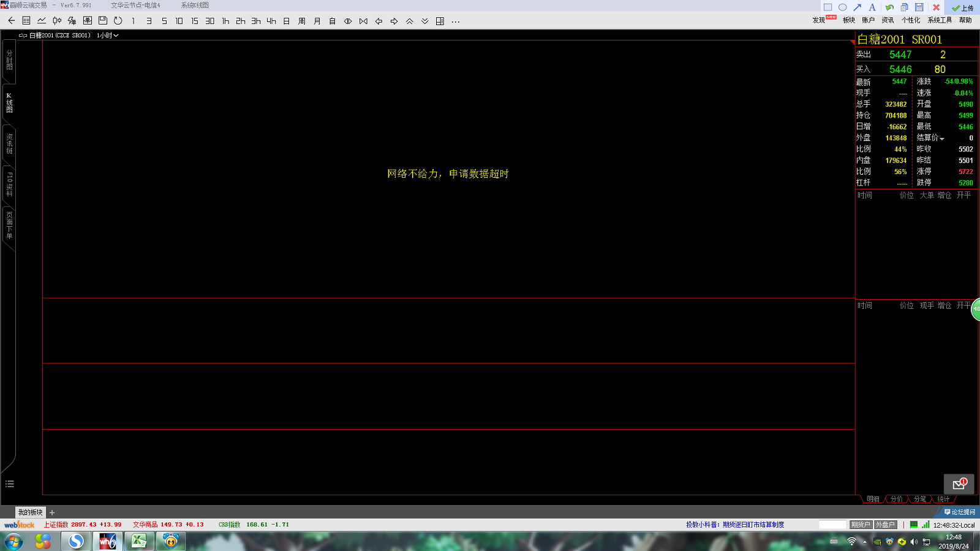Undo the last annotation with green arrow

point(889,7)
